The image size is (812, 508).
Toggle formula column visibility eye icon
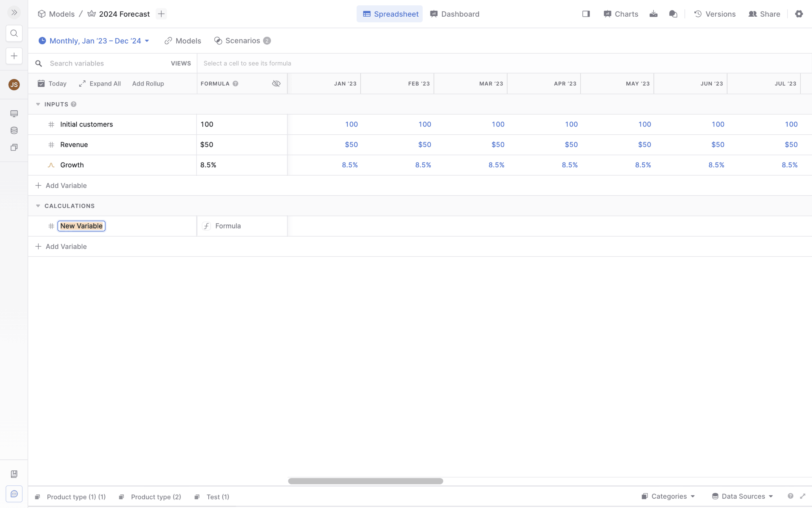(276, 84)
